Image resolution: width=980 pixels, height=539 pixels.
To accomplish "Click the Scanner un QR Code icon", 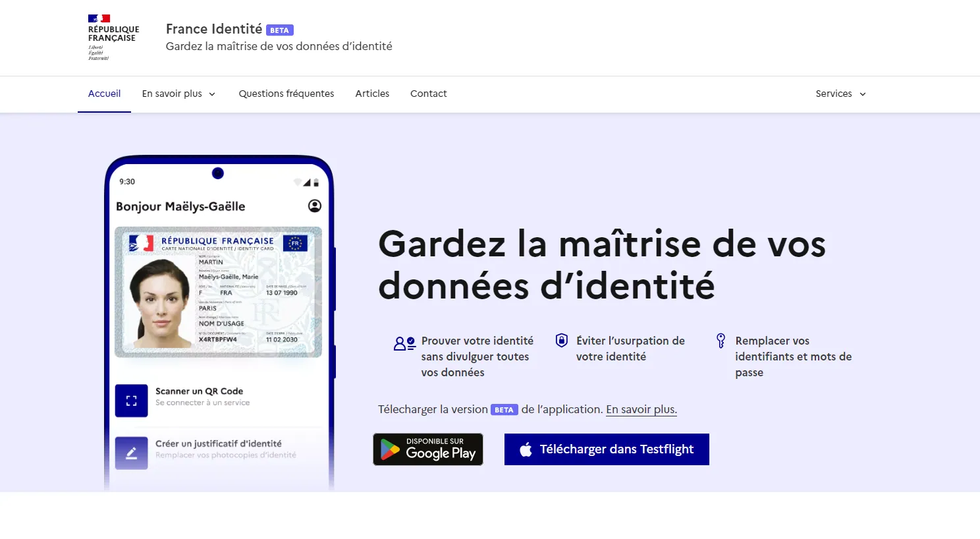I will click(x=131, y=401).
